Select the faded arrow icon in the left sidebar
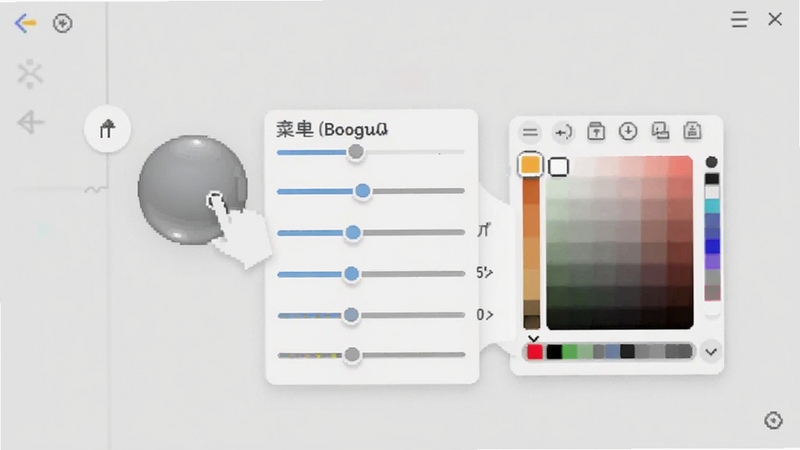 tap(31, 122)
